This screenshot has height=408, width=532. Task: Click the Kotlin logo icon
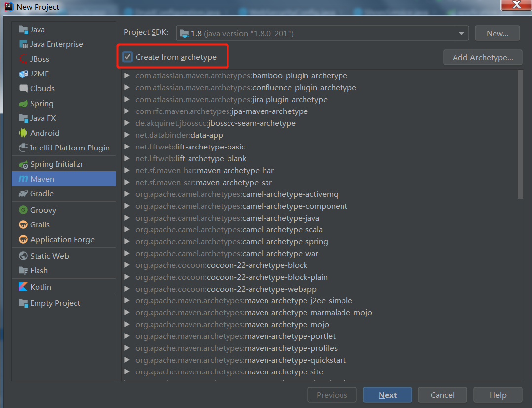click(23, 287)
